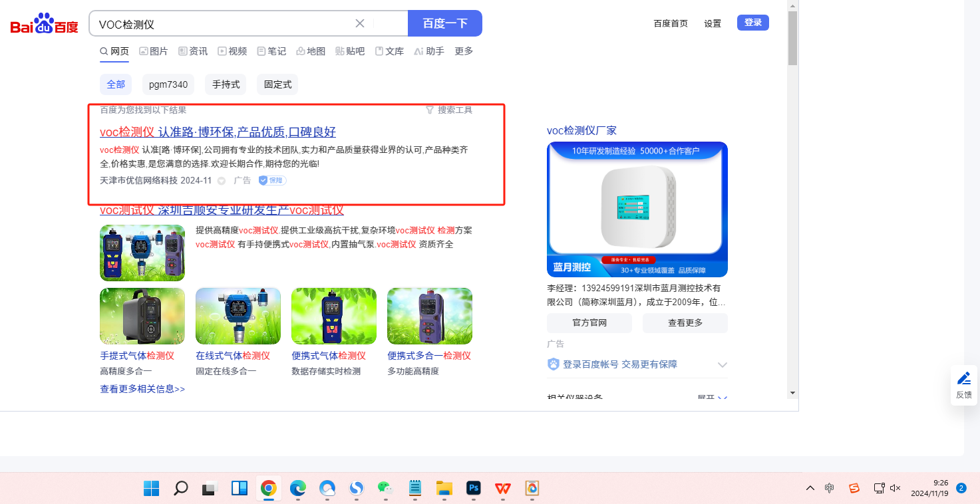Open Sogou browser from the taskbar
This screenshot has width=980, height=504.
coord(357,489)
